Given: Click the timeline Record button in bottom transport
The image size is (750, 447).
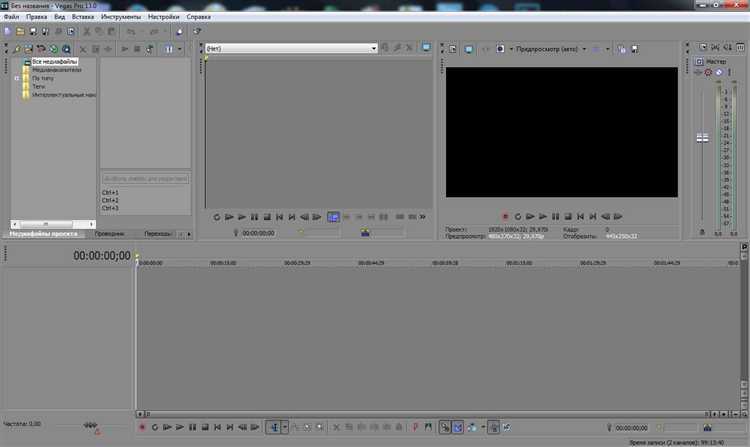Looking at the screenshot, I should coord(142,427).
